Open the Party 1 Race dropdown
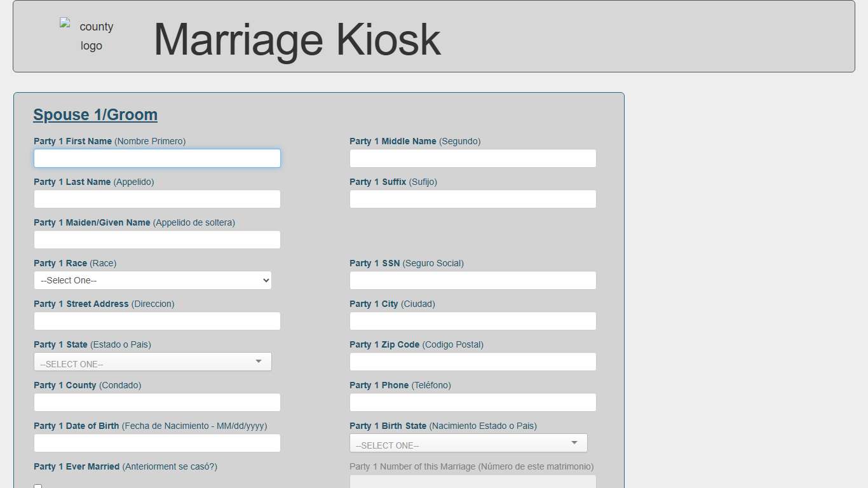Image resolution: width=868 pixels, height=488 pixels. [153, 280]
